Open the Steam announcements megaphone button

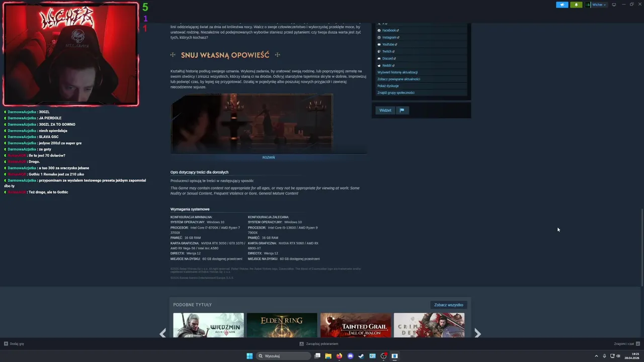tap(562, 5)
